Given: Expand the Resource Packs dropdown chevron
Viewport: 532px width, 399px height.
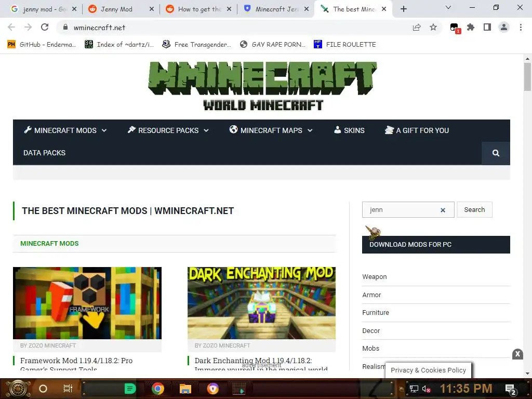Looking at the screenshot, I should click(x=206, y=130).
